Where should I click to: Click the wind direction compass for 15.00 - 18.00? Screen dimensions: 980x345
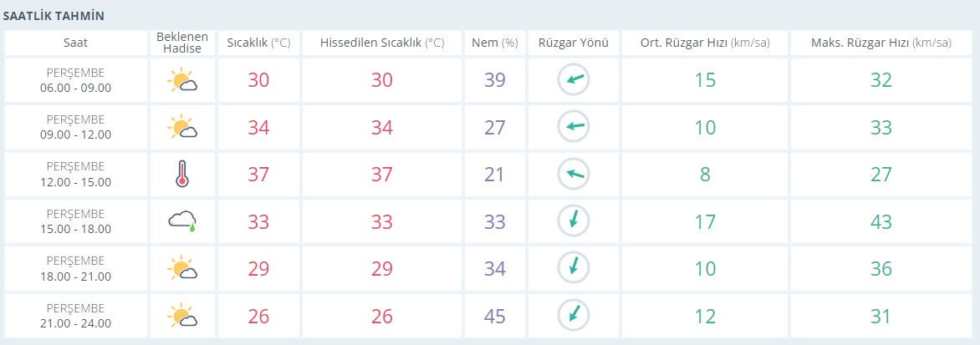[x=574, y=221]
